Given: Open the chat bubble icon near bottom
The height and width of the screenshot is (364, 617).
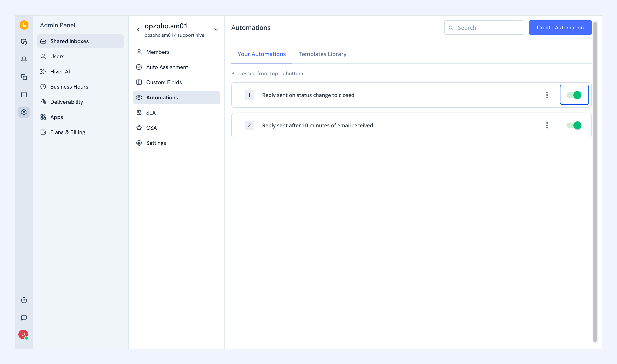Looking at the screenshot, I should [x=24, y=318].
